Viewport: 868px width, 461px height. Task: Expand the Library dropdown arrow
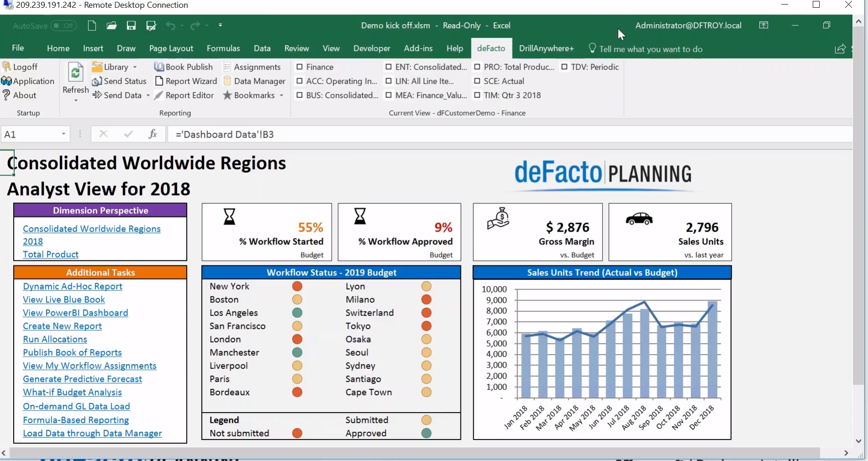click(x=135, y=67)
